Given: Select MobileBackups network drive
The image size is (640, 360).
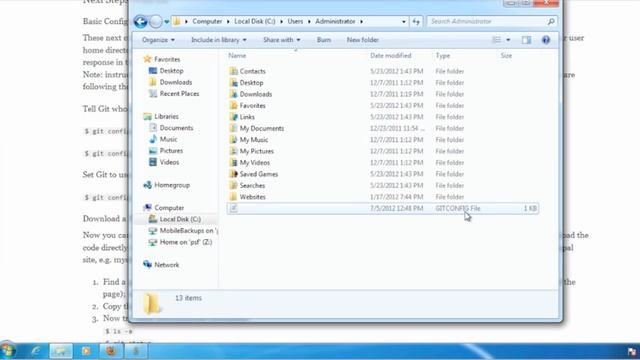Looking at the screenshot, I should coord(189,231).
